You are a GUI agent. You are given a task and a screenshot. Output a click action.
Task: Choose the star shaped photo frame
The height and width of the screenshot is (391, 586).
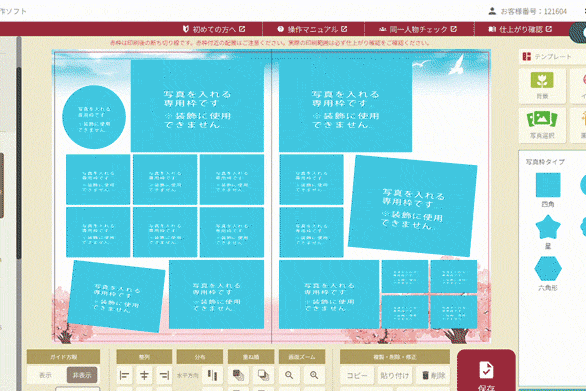click(548, 227)
